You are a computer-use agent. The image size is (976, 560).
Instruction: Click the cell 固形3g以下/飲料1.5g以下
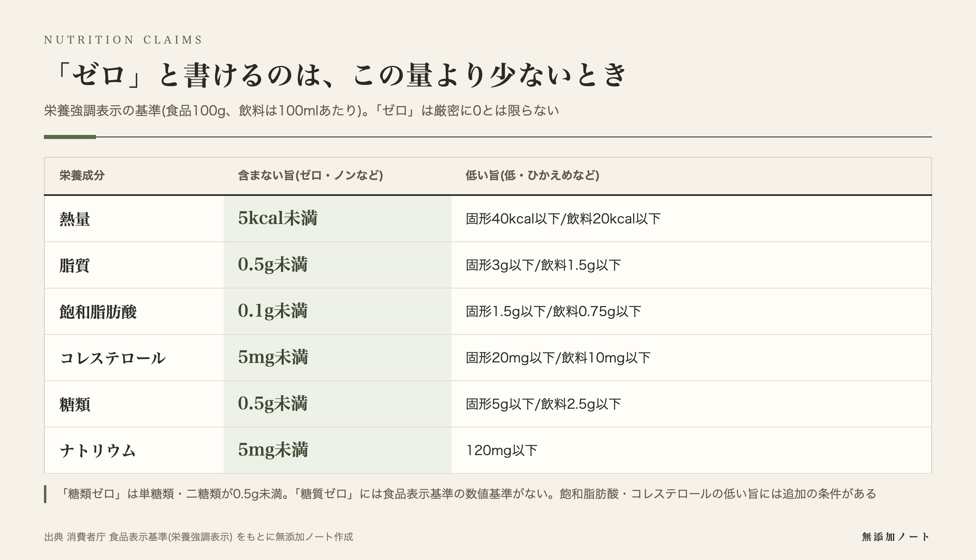pyautogui.click(x=543, y=265)
